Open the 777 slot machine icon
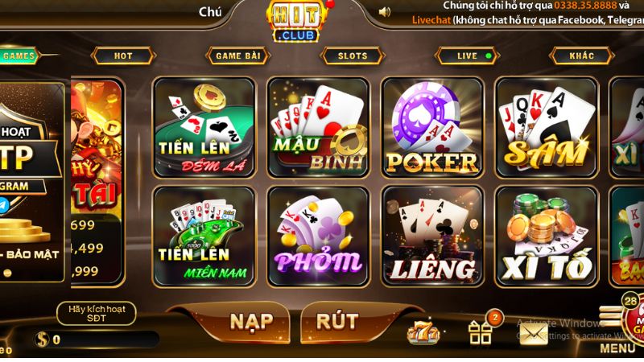The image size is (644, 362). point(423,332)
